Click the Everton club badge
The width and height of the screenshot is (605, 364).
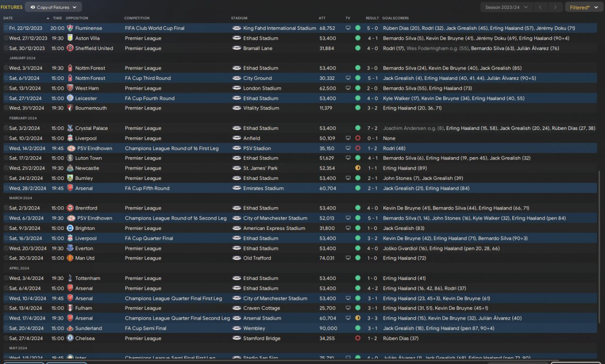[70, 248]
